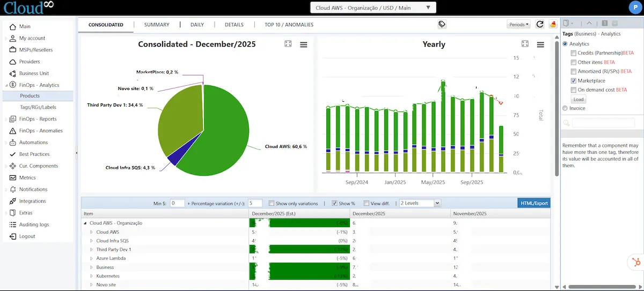644x291 pixels.
Task: Expand the Yearly chart to fullscreen
Action: 525,44
